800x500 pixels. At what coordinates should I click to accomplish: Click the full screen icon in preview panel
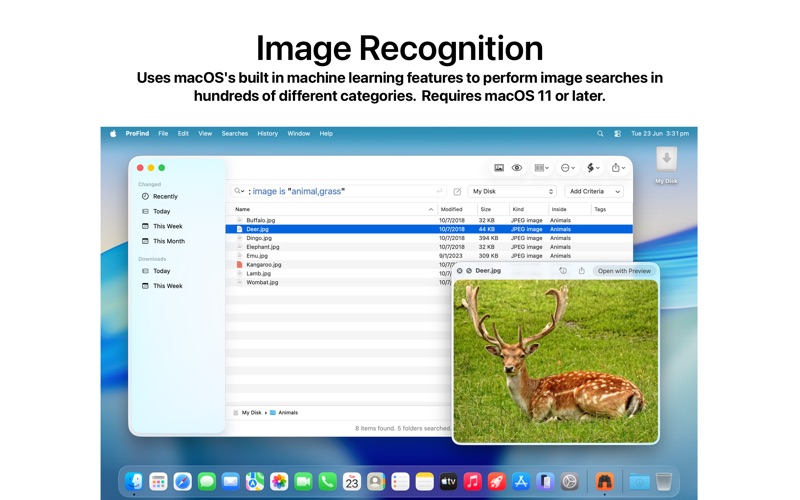click(x=468, y=271)
